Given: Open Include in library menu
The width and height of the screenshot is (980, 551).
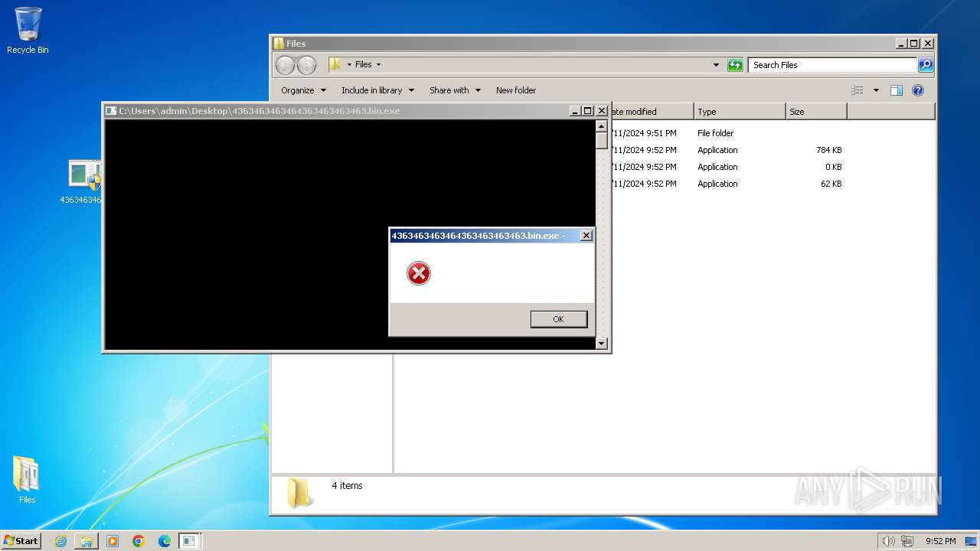Looking at the screenshot, I should tap(377, 90).
